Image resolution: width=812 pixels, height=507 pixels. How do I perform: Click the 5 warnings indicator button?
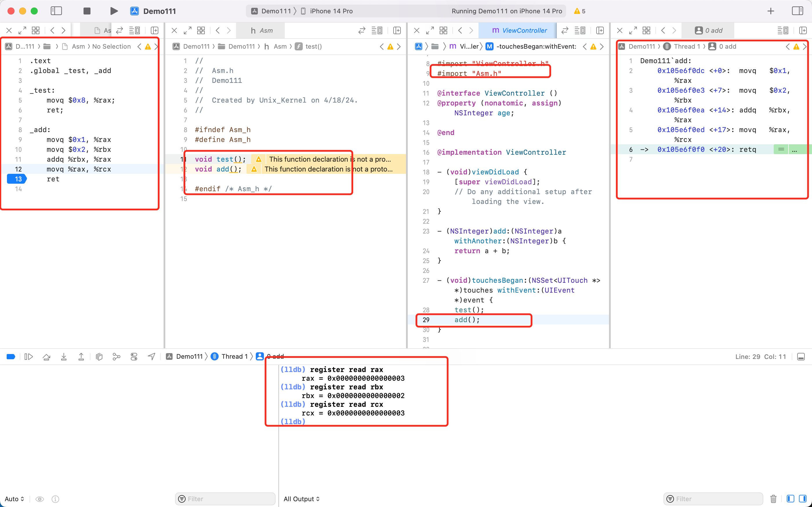[x=579, y=11]
